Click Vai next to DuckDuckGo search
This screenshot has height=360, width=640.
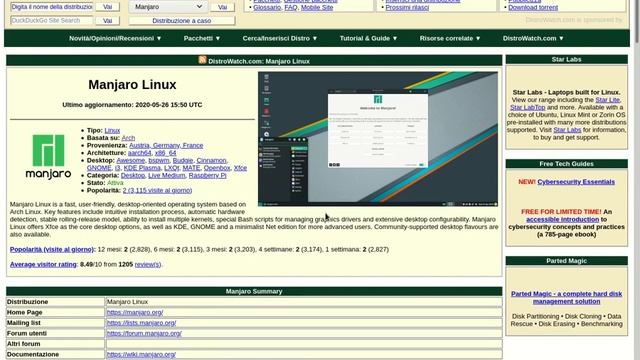pyautogui.click(x=107, y=20)
